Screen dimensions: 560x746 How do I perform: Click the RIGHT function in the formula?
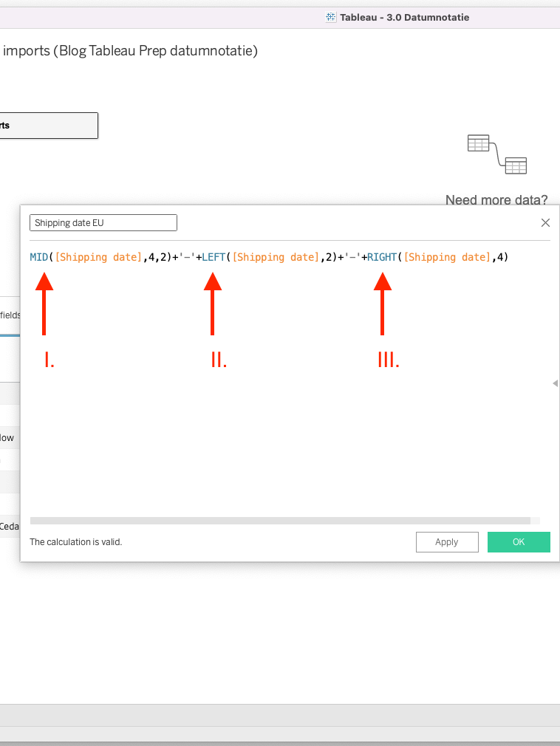382,257
